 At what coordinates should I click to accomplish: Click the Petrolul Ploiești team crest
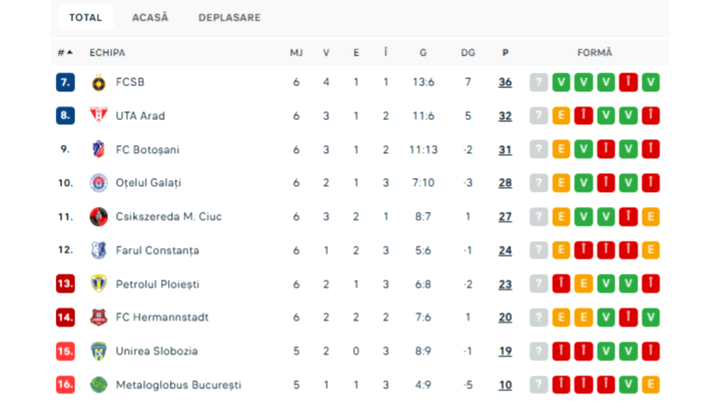coord(98,284)
